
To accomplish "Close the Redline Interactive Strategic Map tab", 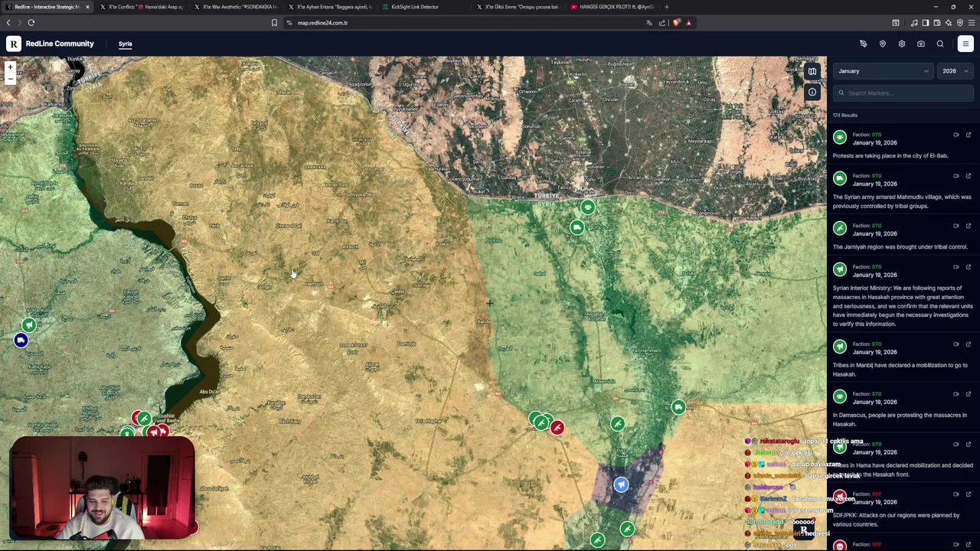I will 87,7.
